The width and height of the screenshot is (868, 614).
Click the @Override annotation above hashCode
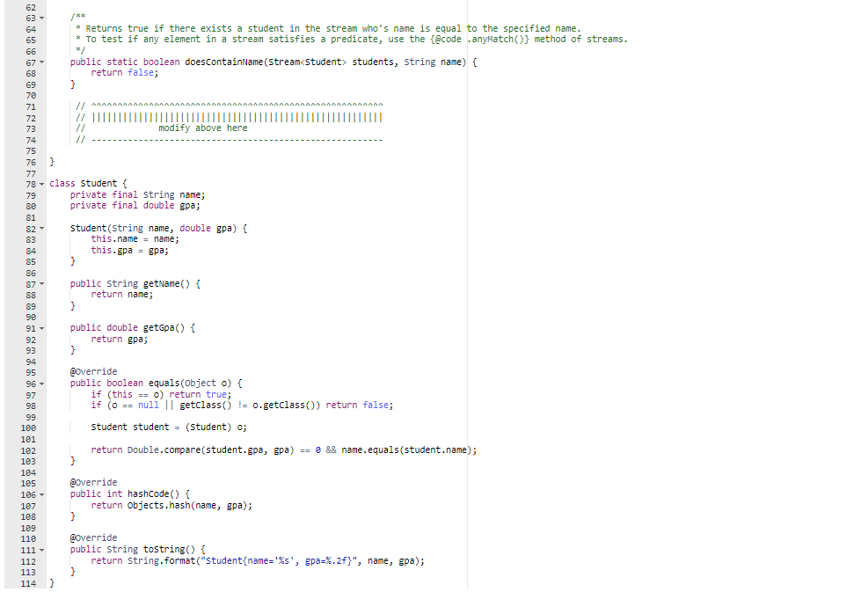point(93,482)
